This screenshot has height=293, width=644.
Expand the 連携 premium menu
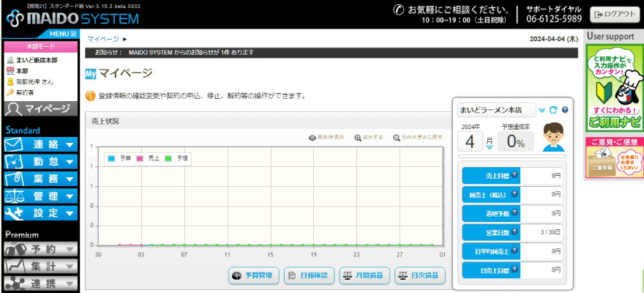(41, 283)
